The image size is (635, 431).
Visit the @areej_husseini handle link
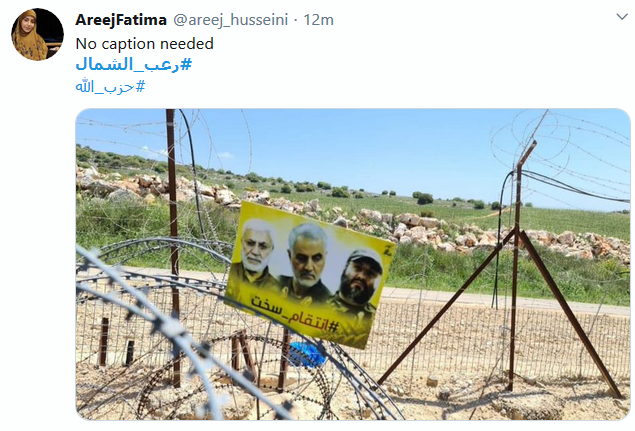pos(230,19)
